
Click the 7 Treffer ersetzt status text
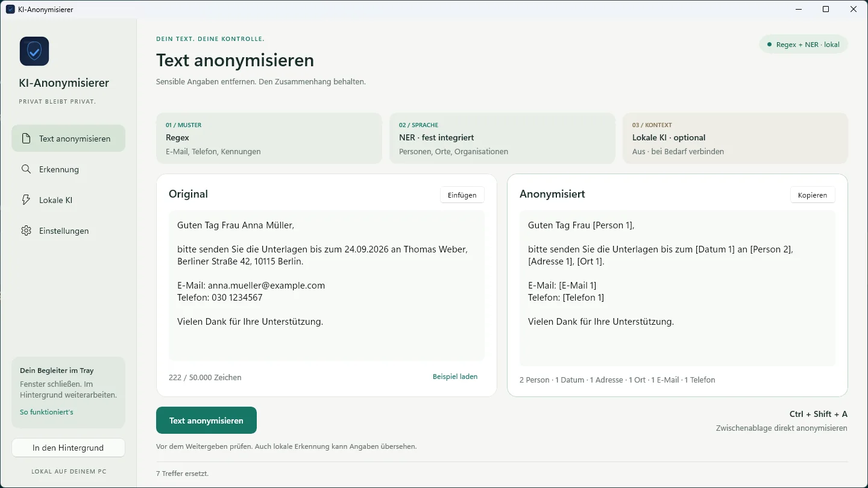click(x=182, y=474)
